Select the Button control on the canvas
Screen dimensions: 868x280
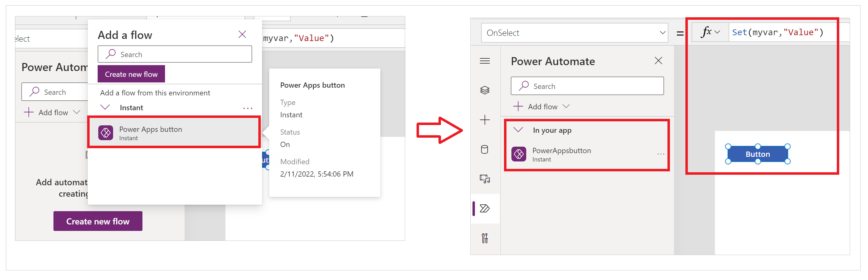pos(757,154)
